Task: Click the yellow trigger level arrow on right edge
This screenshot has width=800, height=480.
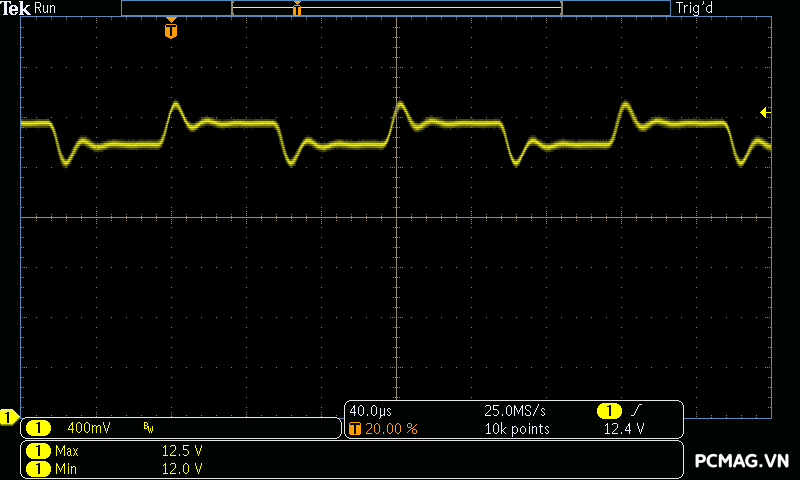Action: coord(765,112)
